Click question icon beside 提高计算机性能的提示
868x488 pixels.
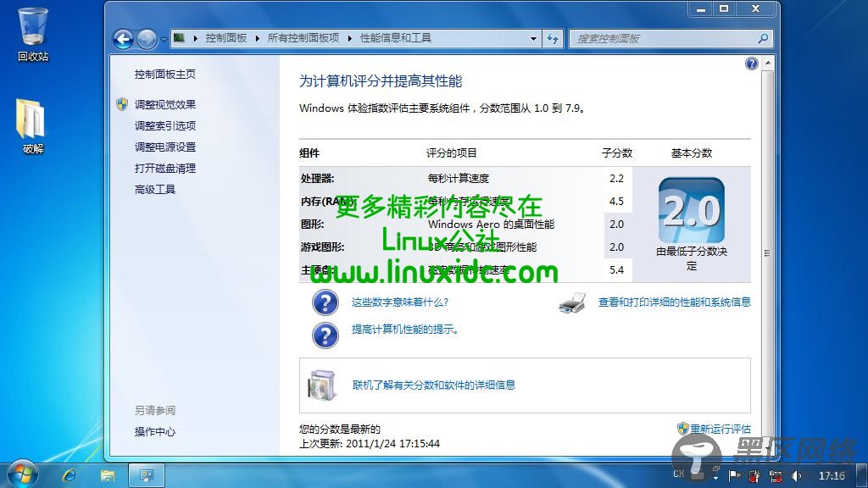point(325,335)
